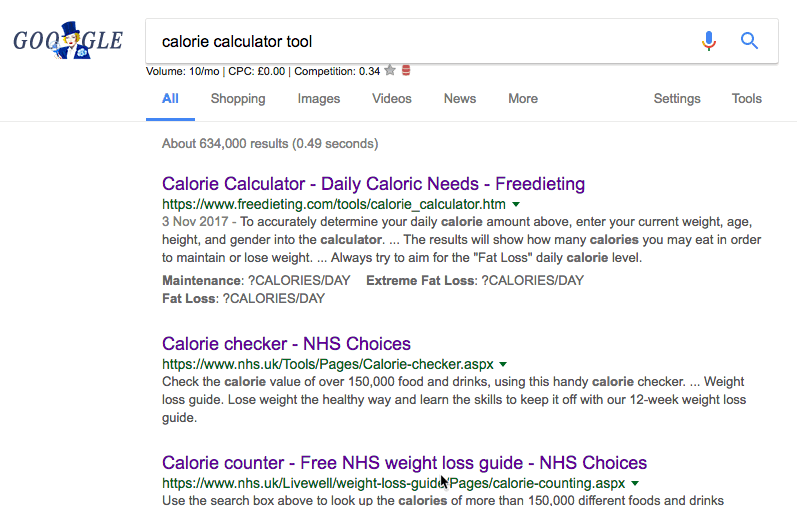Open the Calorie-checker.aspx URL dropdown arrow
This screenshot has height=506, width=797.
[x=503, y=364]
